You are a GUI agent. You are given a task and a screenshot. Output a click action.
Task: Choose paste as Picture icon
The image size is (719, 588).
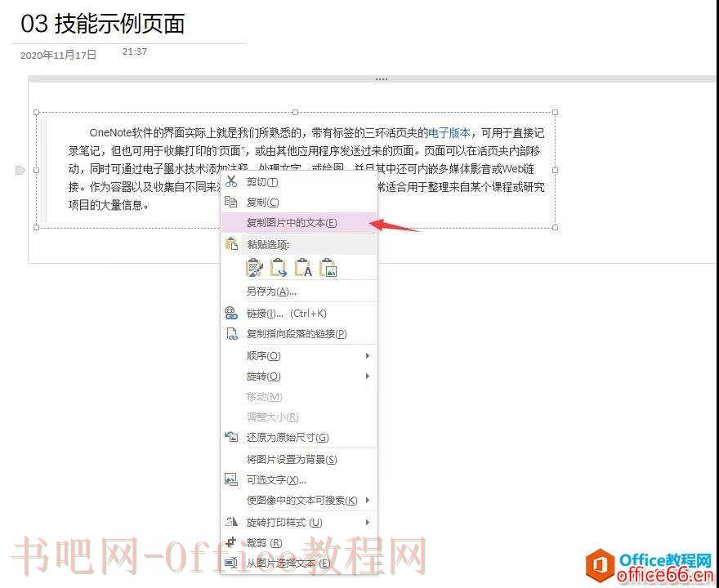(x=328, y=268)
